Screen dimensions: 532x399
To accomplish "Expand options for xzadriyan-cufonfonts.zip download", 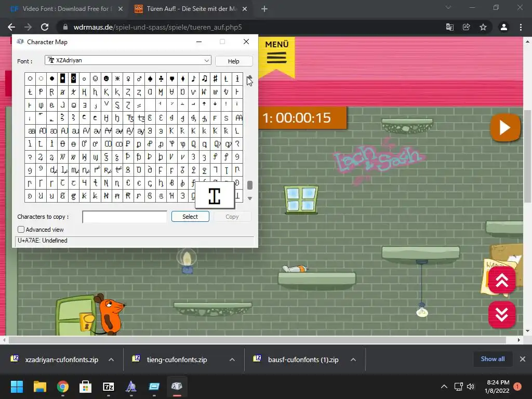I will tap(111, 360).
